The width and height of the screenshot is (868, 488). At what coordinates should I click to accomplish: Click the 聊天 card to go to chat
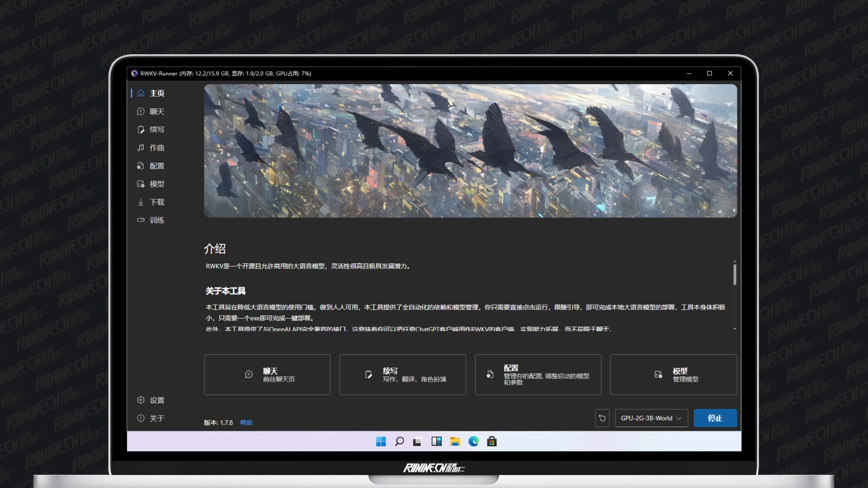[x=267, y=375]
